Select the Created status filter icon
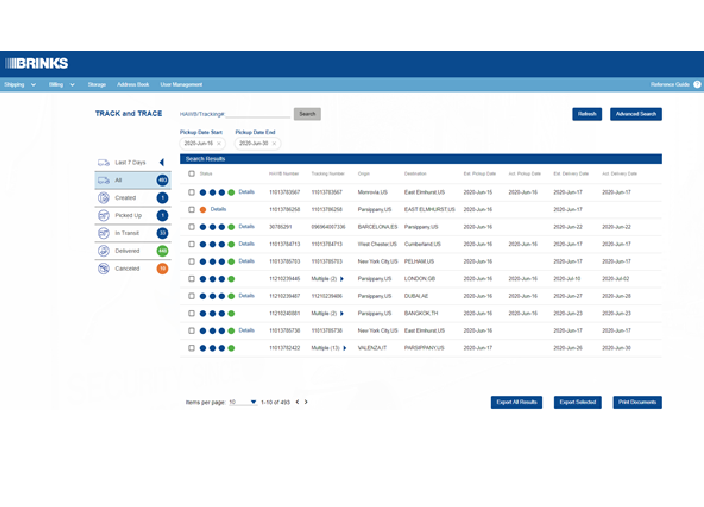Screen dimensions: 704x507 [x=104, y=198]
